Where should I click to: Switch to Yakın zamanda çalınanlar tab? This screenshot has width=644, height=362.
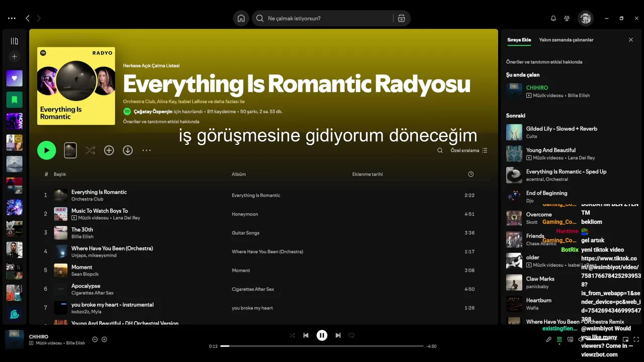tap(566, 40)
